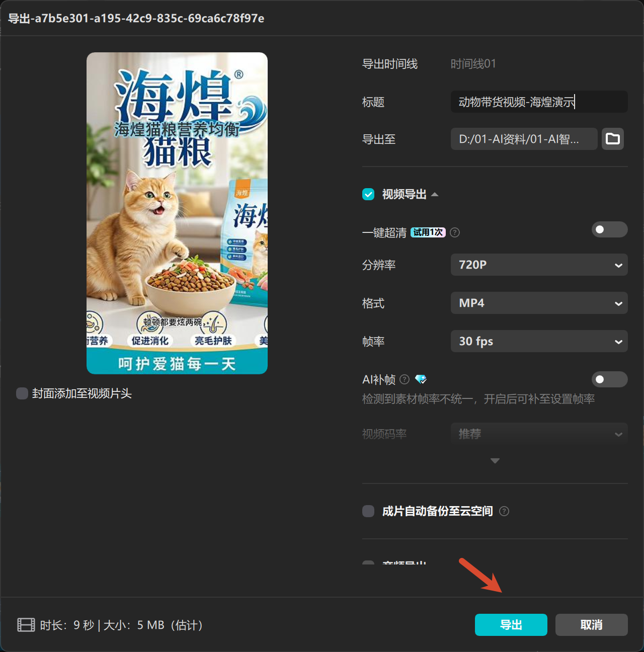The height and width of the screenshot is (652, 644).
Task: Click help icon next to AI补帧
Action: coord(405,379)
